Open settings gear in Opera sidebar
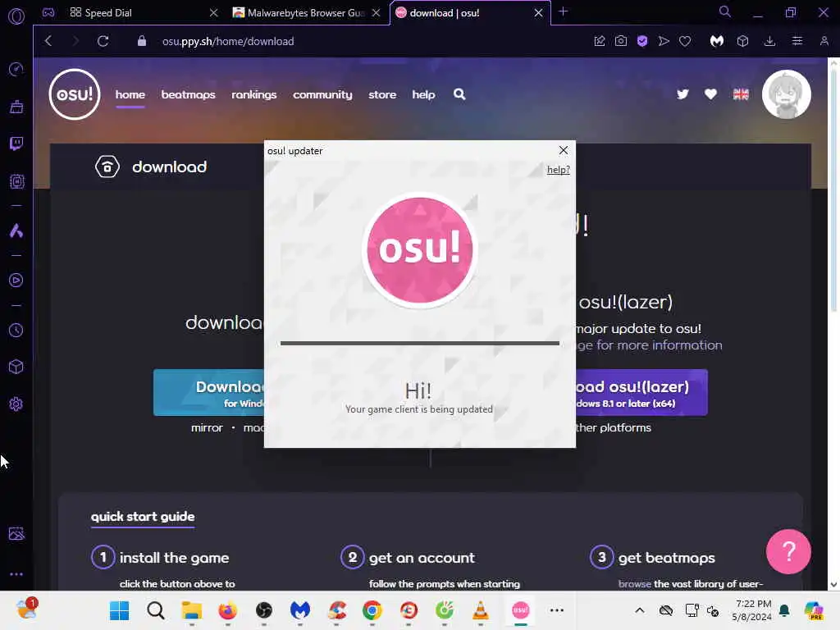The image size is (840, 630). click(16, 404)
